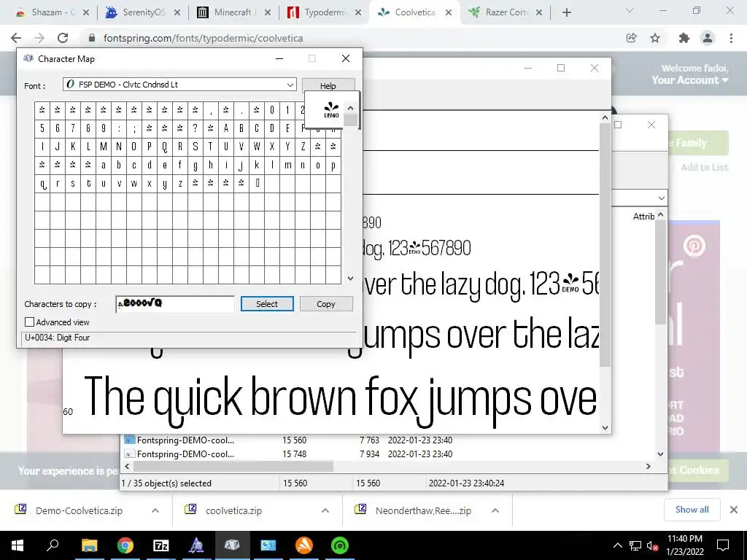Open a new browser tab

coord(566,13)
